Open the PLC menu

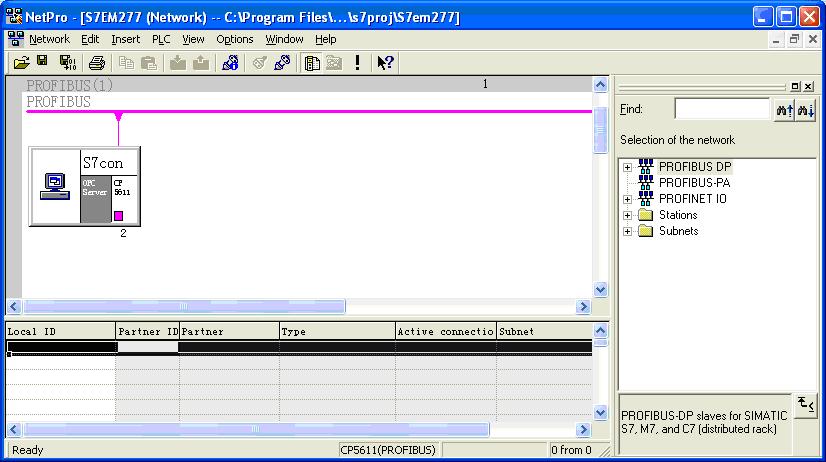[161, 39]
